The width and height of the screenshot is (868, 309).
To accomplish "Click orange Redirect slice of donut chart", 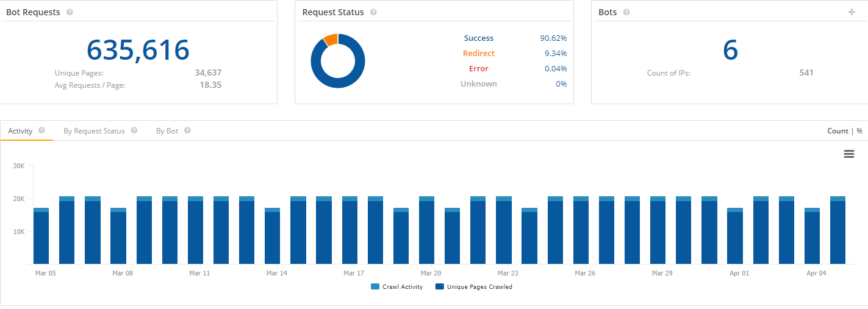I will (x=331, y=40).
